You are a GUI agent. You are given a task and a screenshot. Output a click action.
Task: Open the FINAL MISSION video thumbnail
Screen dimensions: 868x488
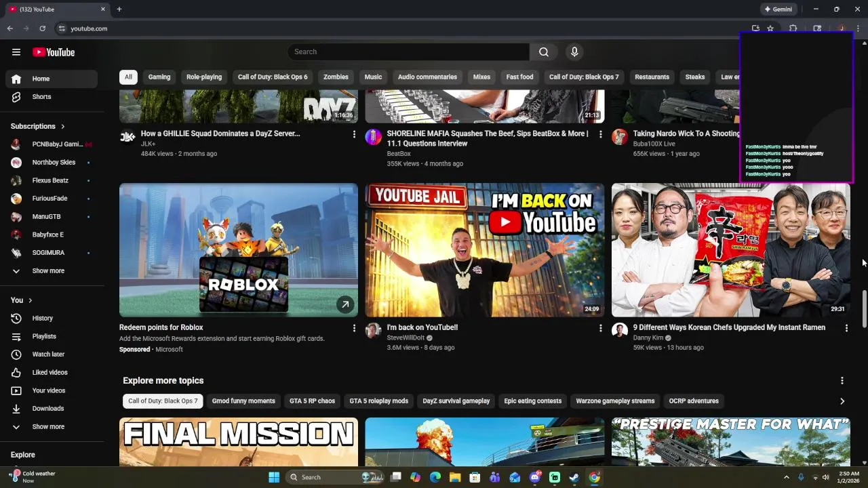(x=239, y=442)
